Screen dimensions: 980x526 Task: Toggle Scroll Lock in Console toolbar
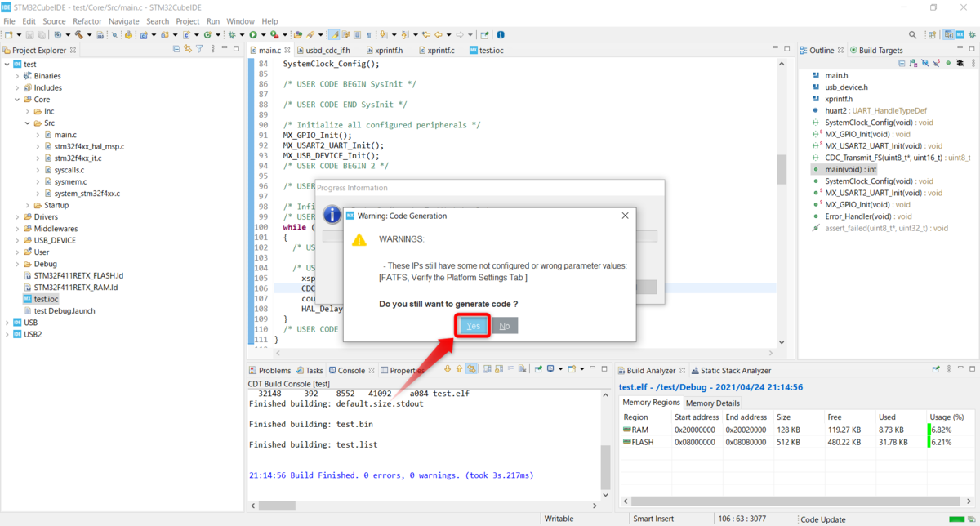tap(499, 370)
